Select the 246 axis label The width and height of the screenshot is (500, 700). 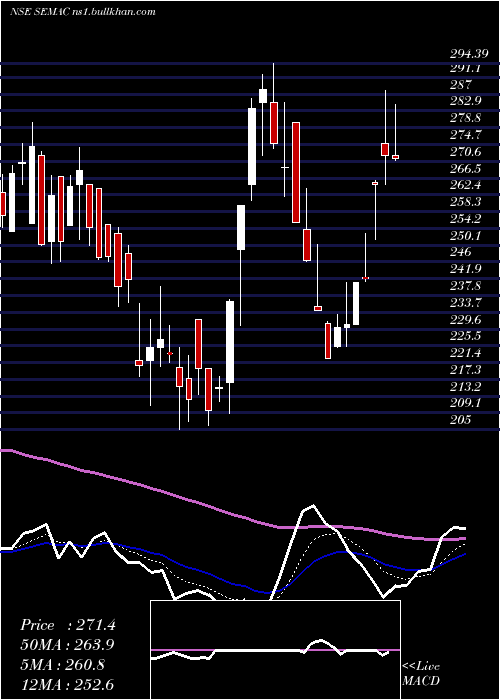click(461, 252)
